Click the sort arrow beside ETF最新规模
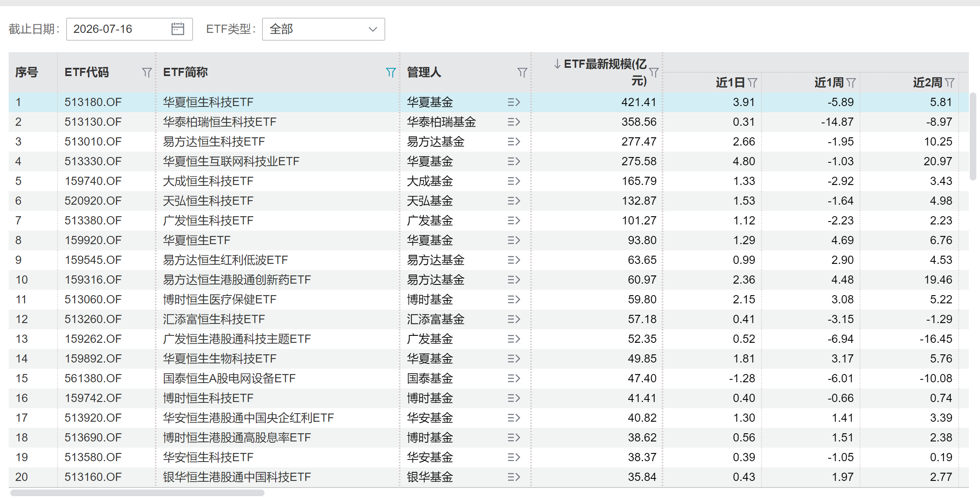Image resolution: width=980 pixels, height=499 pixels. pyautogui.click(x=557, y=64)
